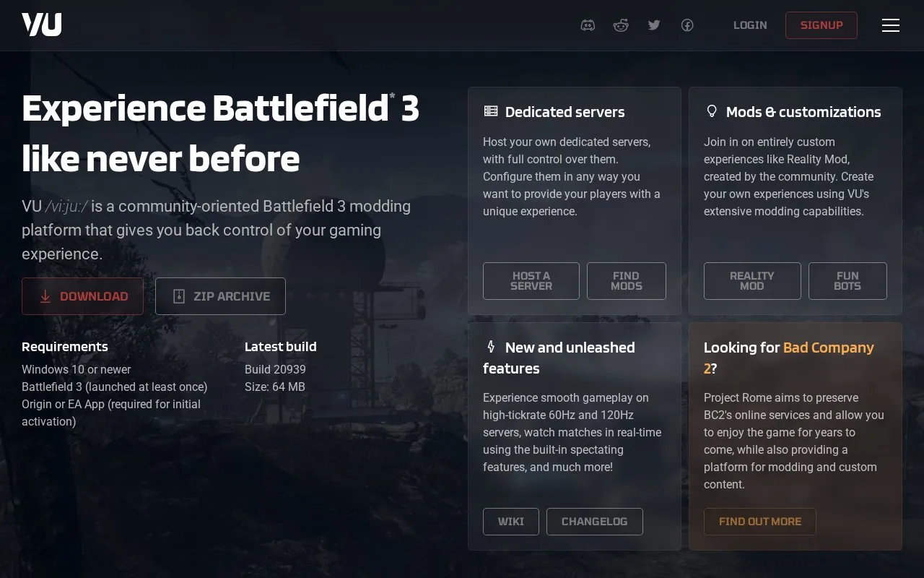Open the Twitter icon link
This screenshot has height=578, width=924.
click(654, 25)
